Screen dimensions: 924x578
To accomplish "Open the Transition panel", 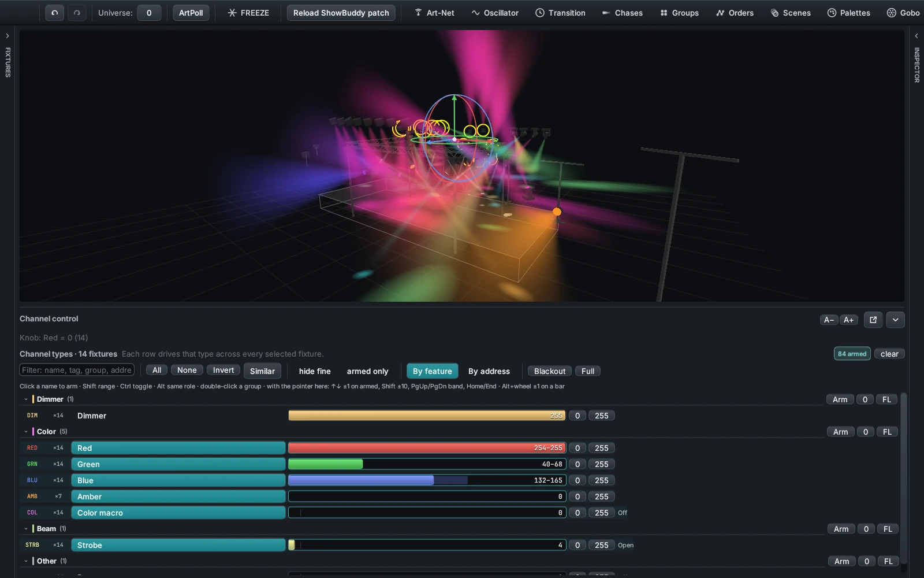I will coord(560,13).
